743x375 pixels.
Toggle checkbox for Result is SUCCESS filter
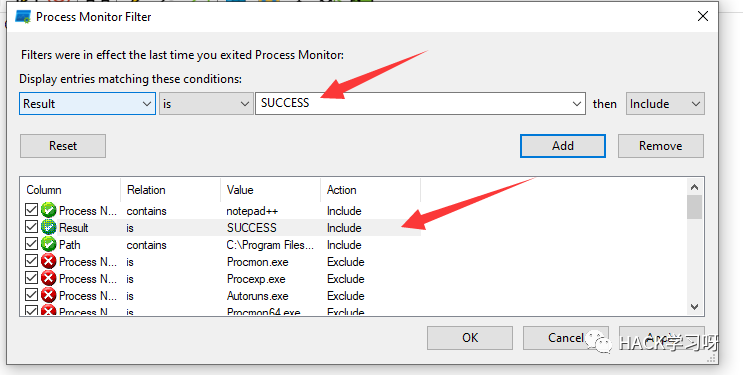pyautogui.click(x=31, y=227)
